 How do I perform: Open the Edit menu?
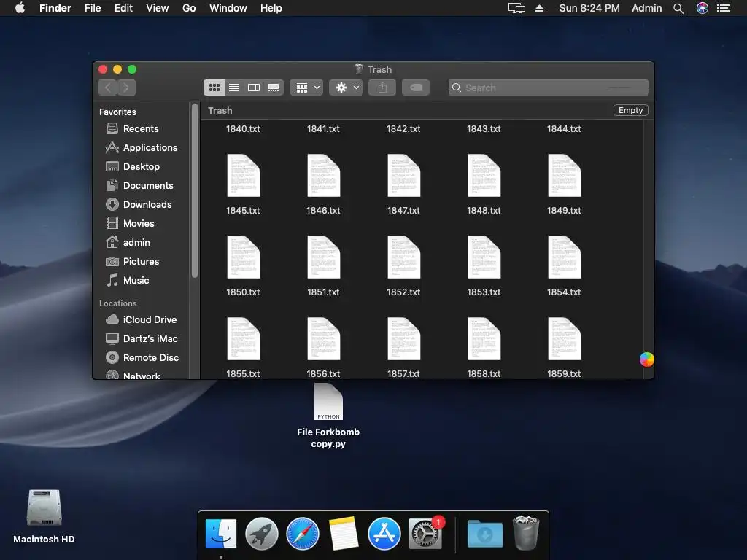click(x=123, y=8)
